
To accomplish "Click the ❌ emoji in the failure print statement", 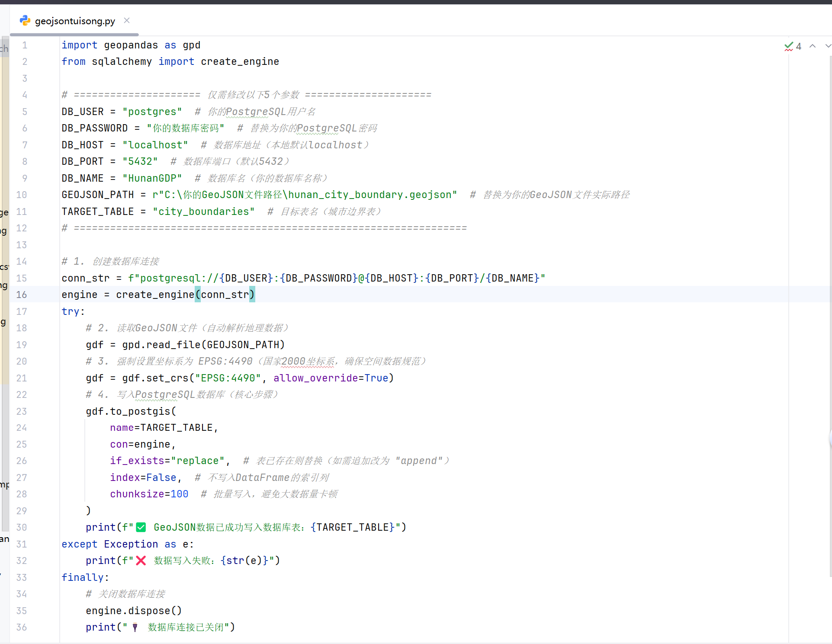I will (x=141, y=561).
